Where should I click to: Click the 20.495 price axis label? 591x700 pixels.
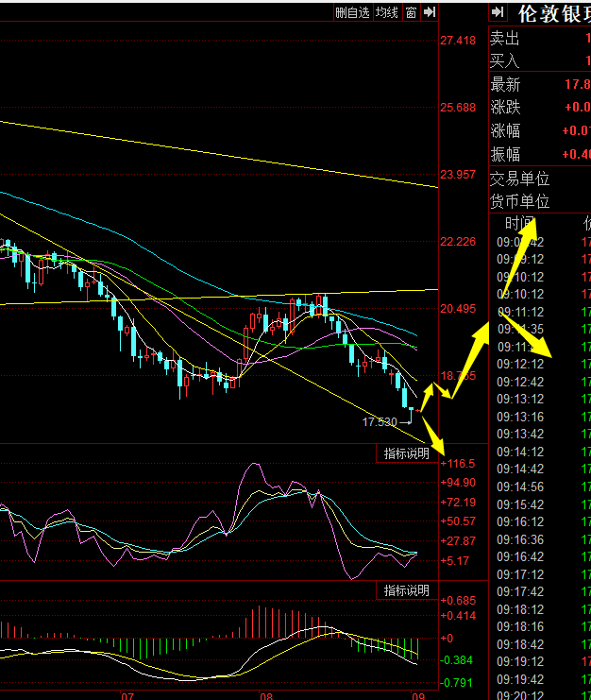pyautogui.click(x=458, y=309)
